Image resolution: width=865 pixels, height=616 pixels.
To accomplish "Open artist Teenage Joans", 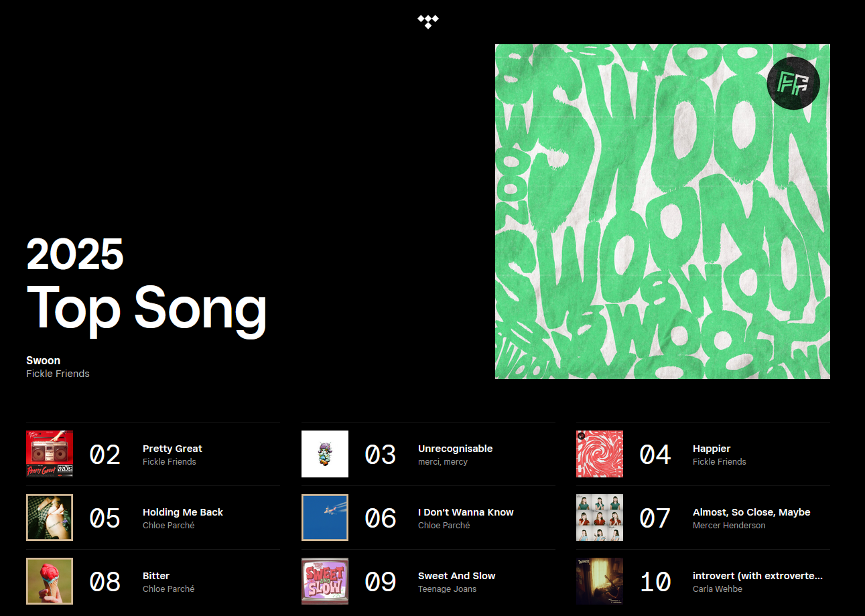I will point(447,589).
